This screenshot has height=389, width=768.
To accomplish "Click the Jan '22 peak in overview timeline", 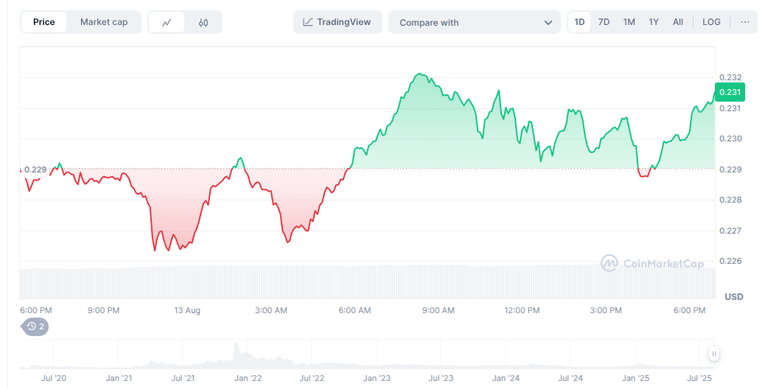I will click(x=238, y=349).
